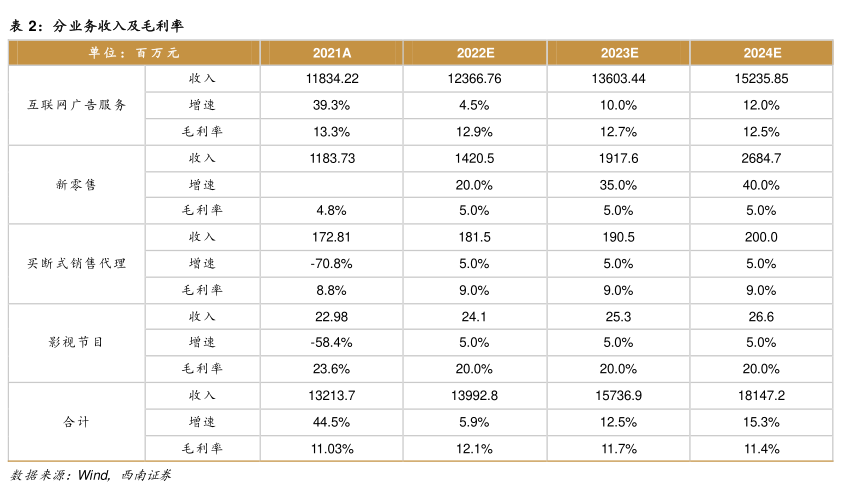Click the 11.03% gross margin cell
847x486 pixels.
coord(331,448)
